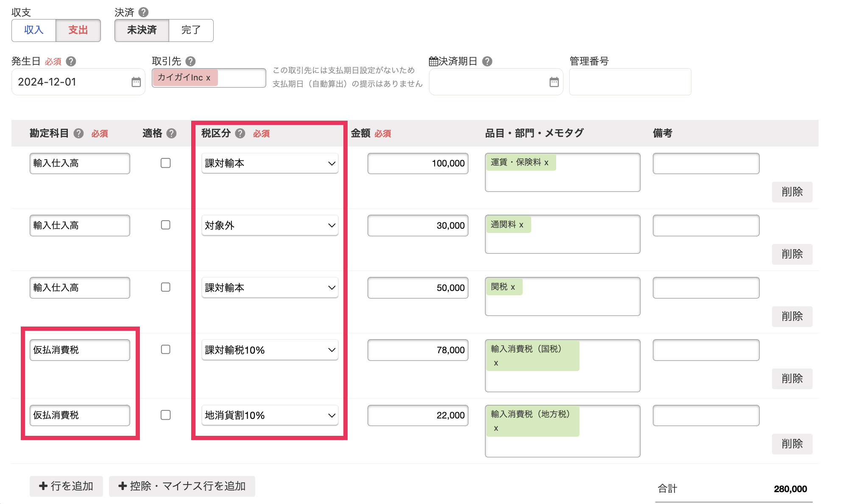Image resolution: width=847 pixels, height=504 pixels.
Task: Click the 備考 field in 50,000 row
Action: coord(706,288)
